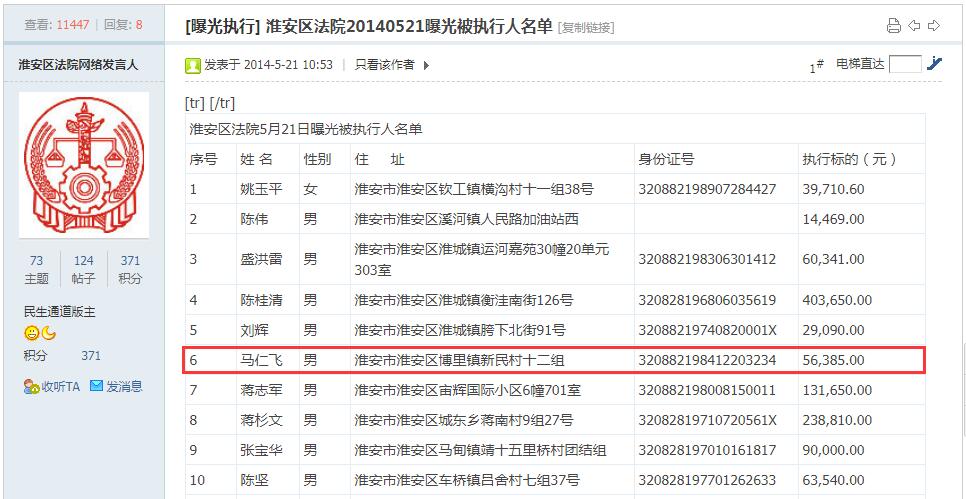Open the 只看该作者 author-only filter
This screenshot has height=499, width=966.
[384, 65]
